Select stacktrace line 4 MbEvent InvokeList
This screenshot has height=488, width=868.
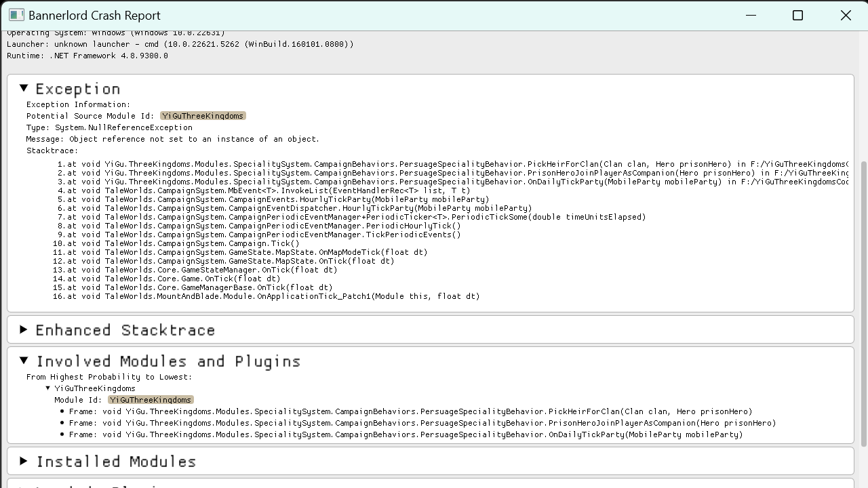tap(263, 190)
